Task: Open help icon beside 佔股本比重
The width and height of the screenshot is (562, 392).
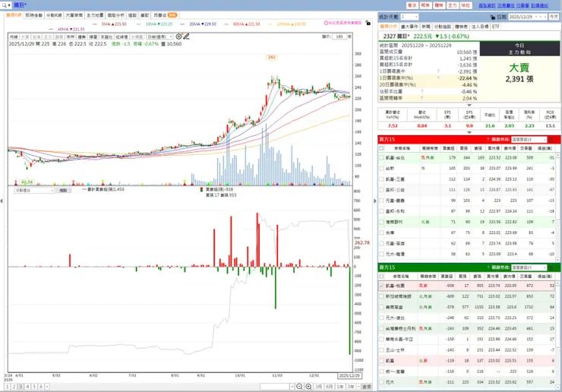Action: coord(421,91)
